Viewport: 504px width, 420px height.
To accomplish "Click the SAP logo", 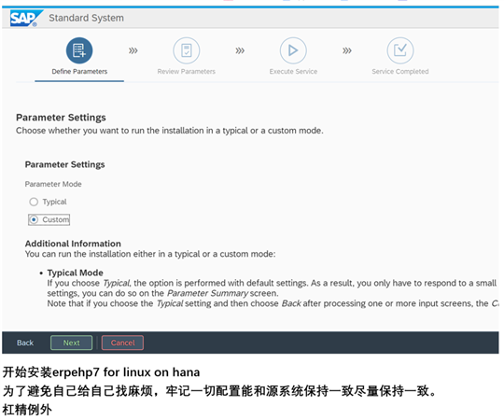I will click(26, 19).
